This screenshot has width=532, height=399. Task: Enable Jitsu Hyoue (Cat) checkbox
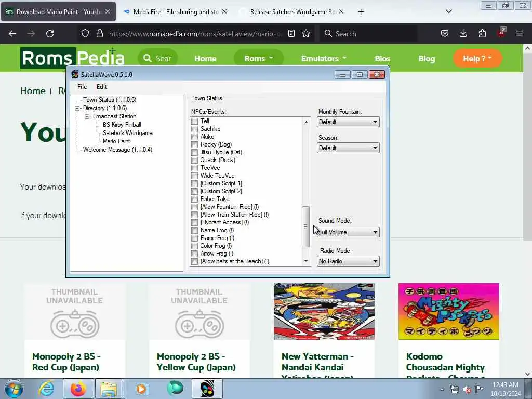click(x=194, y=152)
